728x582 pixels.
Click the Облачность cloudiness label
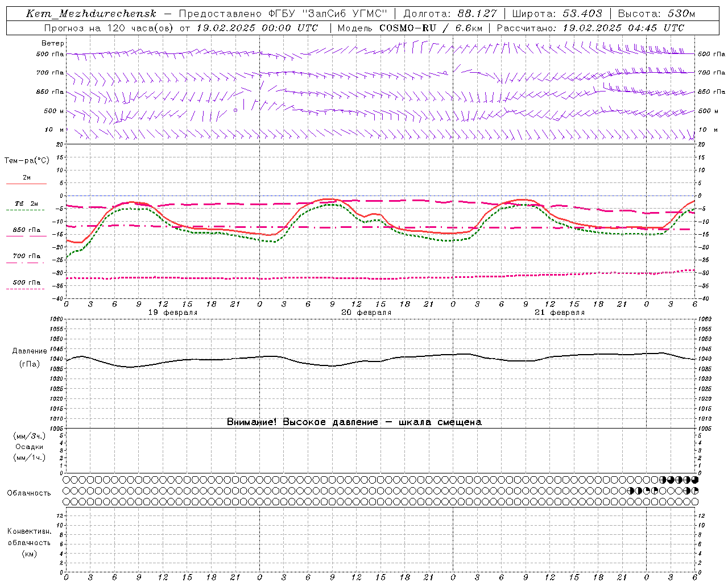point(29,493)
